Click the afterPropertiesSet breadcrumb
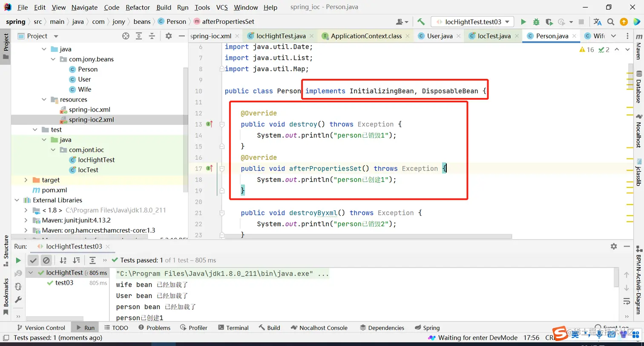This screenshot has width=644, height=346. [224, 22]
